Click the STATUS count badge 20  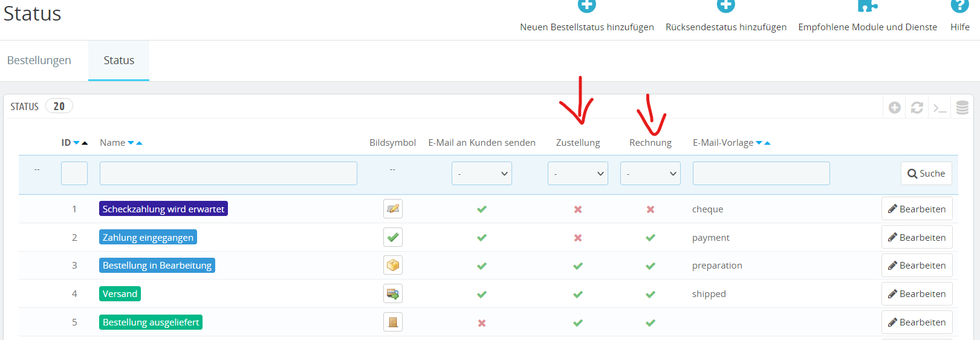[x=59, y=106]
